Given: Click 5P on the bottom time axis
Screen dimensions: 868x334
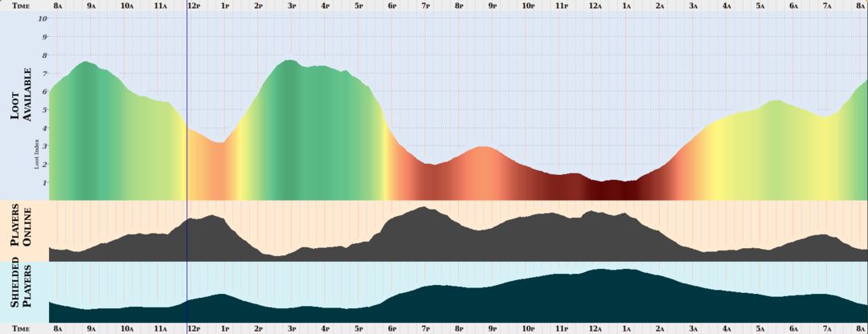Looking at the screenshot, I should tap(358, 328).
